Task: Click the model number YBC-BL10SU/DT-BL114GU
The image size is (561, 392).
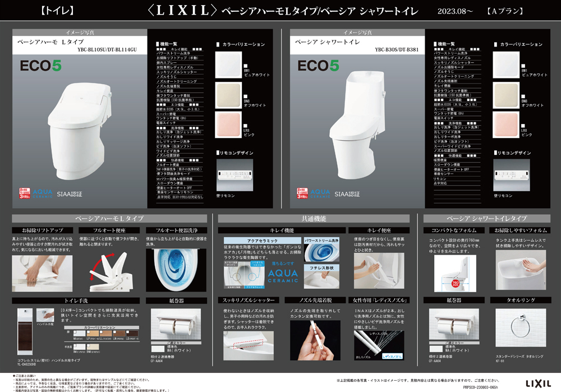Action: [x=107, y=50]
